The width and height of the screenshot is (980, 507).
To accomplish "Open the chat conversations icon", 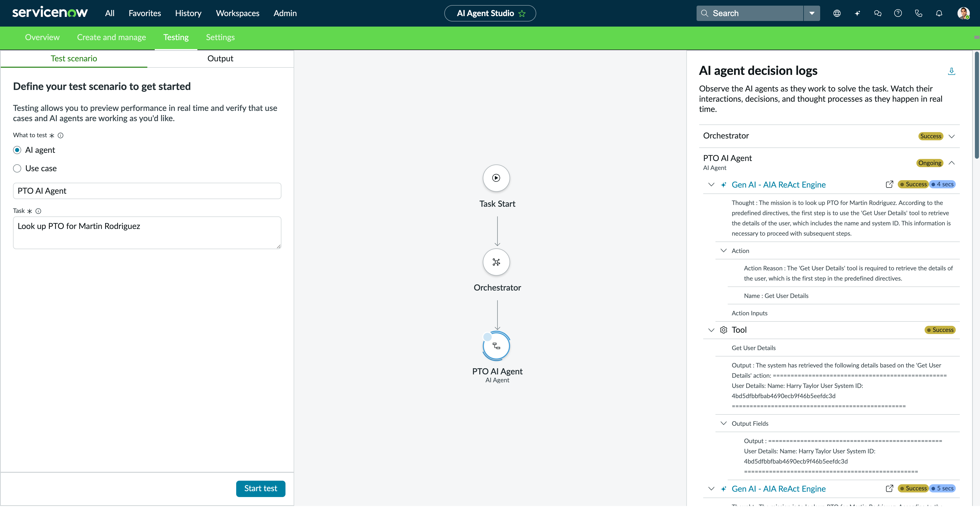I will pos(878,13).
